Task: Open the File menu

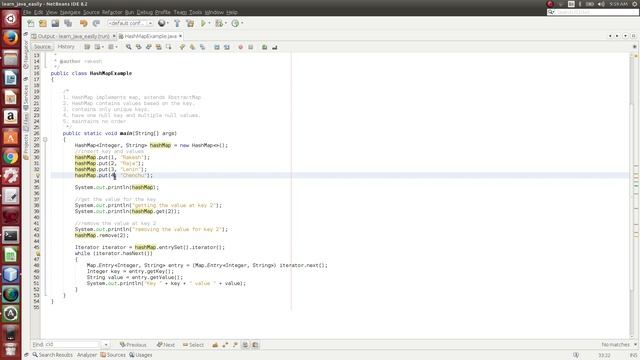Action: pyautogui.click(x=27, y=12)
